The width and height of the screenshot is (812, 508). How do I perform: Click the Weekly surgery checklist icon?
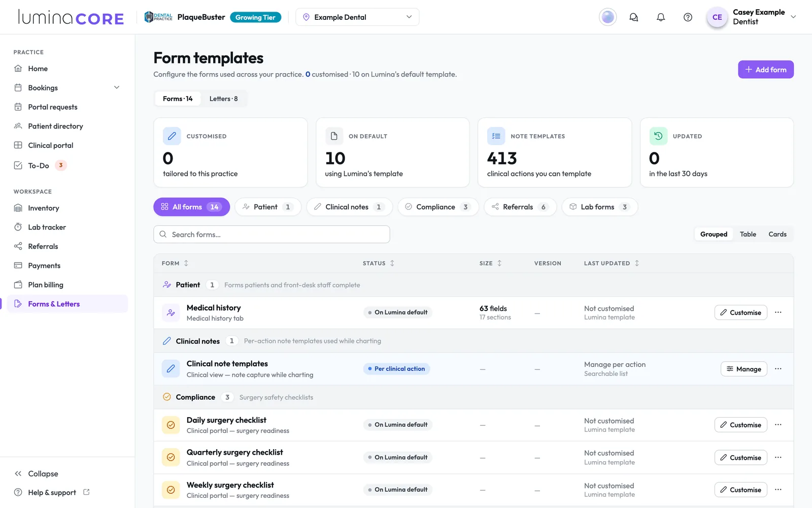tap(171, 490)
